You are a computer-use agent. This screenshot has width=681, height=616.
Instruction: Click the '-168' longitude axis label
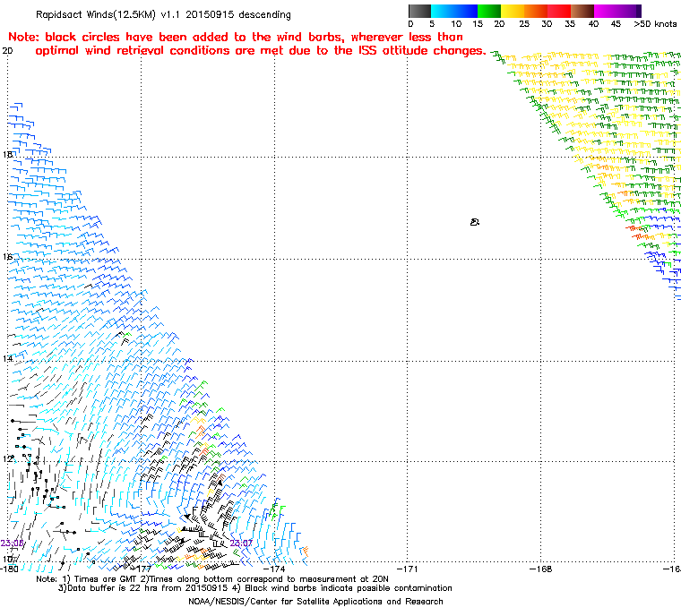540,569
